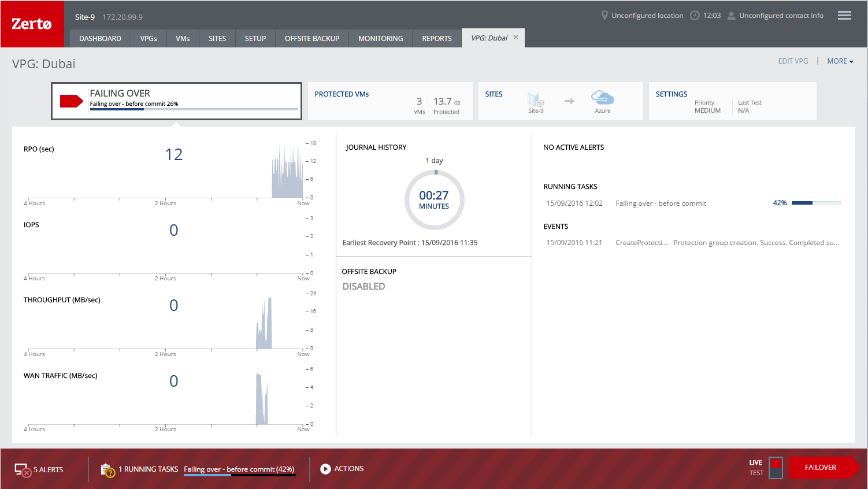Image resolution: width=868 pixels, height=489 pixels.
Task: Open the SITES tab
Action: [217, 38]
